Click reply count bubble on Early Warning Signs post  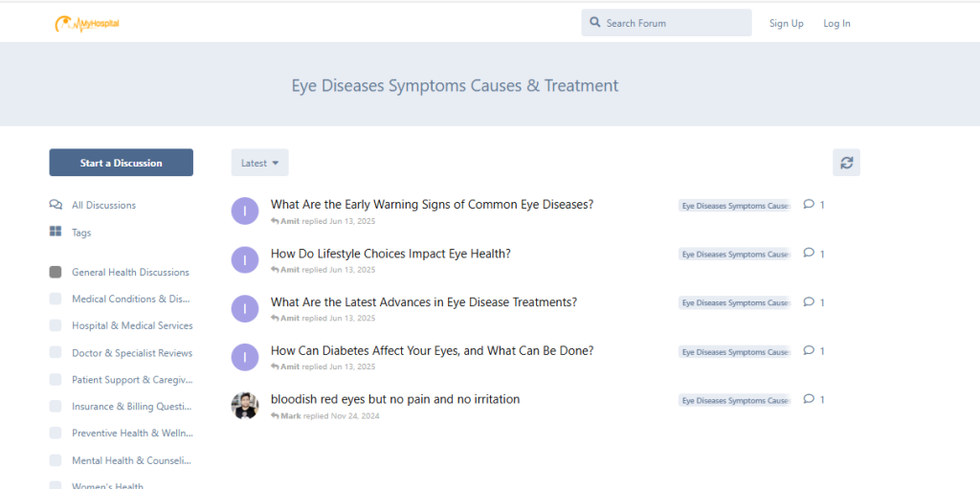[810, 205]
